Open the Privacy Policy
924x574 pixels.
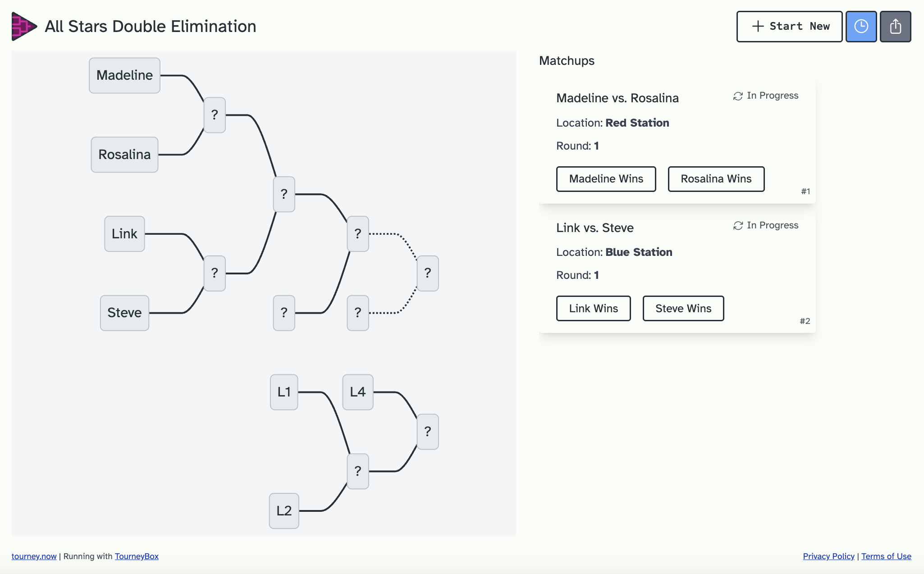pyautogui.click(x=828, y=556)
